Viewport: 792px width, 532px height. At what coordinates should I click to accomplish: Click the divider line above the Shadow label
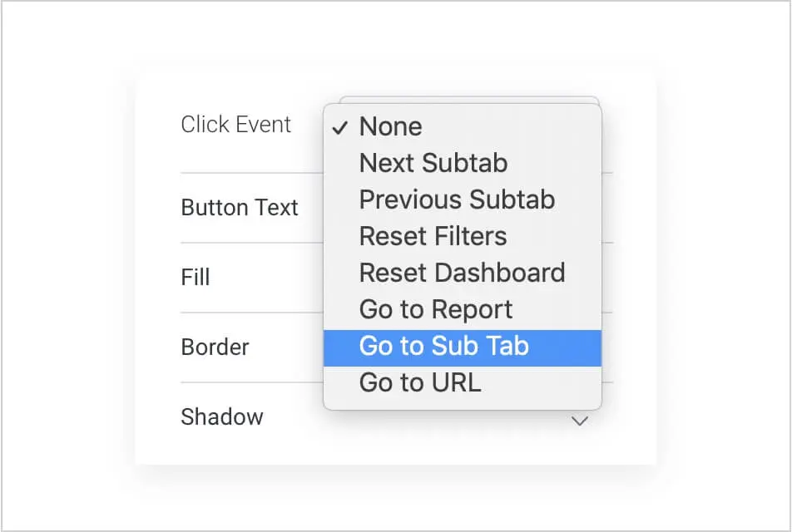tap(250, 382)
